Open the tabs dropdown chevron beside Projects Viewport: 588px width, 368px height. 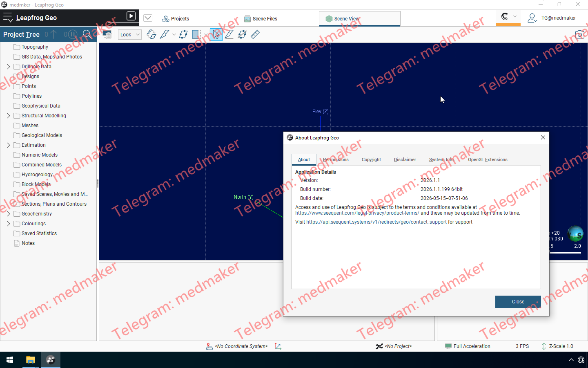point(148,18)
